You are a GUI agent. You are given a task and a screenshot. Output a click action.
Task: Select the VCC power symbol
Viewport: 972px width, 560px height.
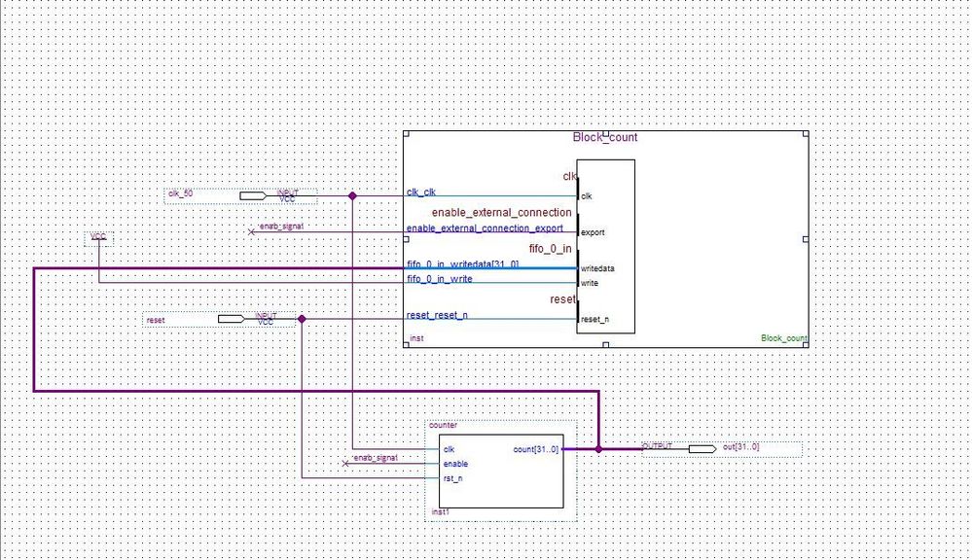click(x=98, y=237)
